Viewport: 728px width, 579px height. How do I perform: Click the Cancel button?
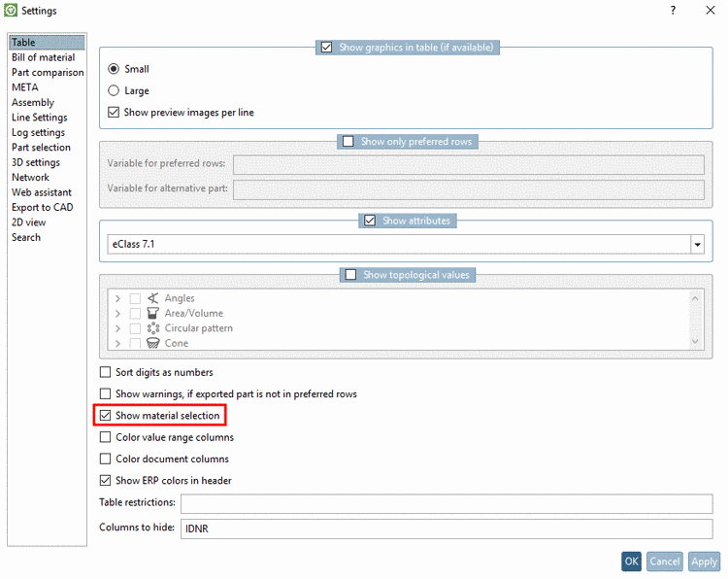pyautogui.click(x=664, y=562)
